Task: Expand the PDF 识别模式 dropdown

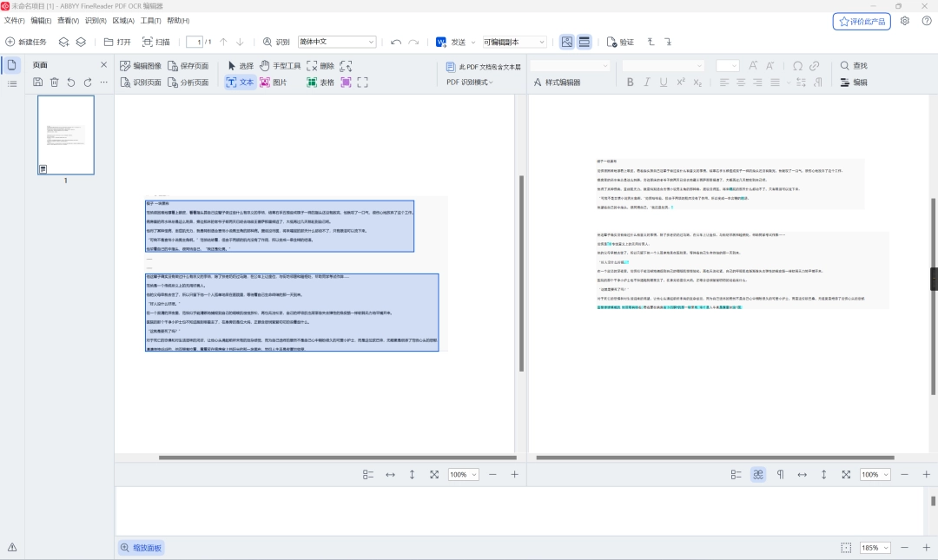Action: tap(470, 82)
